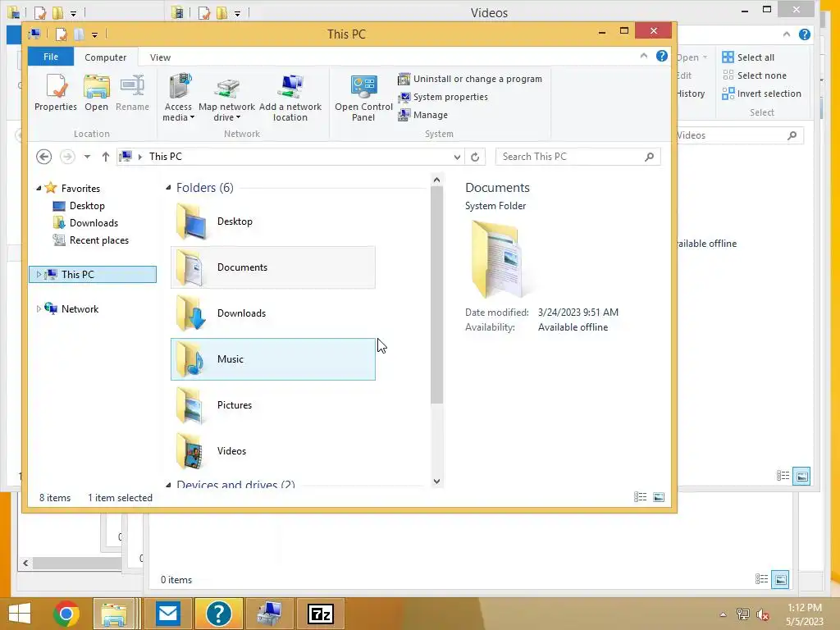Select Desktop under Favorites
The height and width of the screenshot is (630, 840).
click(87, 206)
